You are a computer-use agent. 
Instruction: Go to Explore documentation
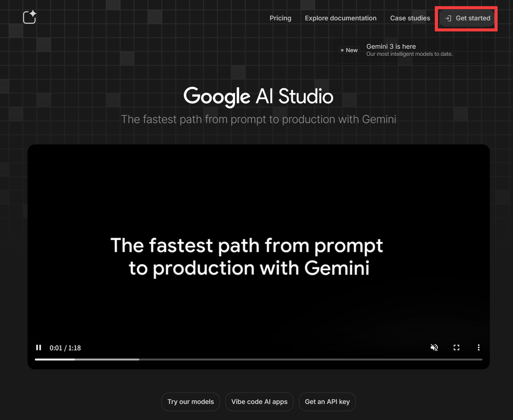pyautogui.click(x=340, y=18)
